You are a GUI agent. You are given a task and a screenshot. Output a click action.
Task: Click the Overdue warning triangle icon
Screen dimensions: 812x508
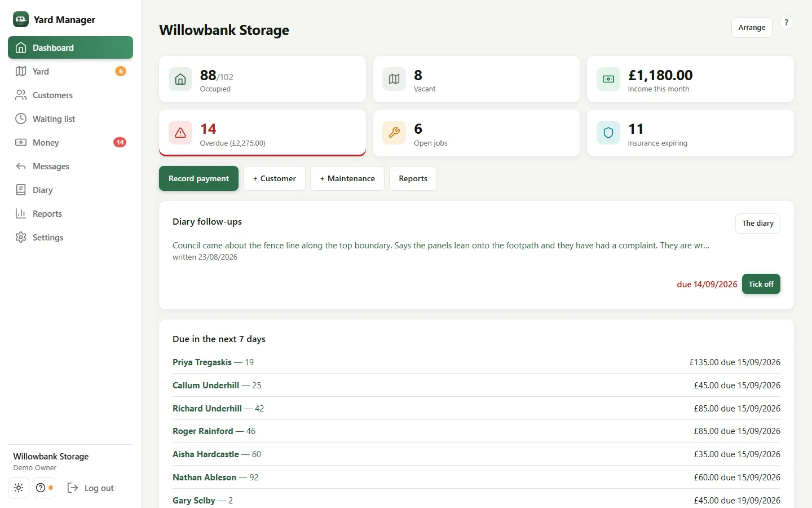click(180, 133)
